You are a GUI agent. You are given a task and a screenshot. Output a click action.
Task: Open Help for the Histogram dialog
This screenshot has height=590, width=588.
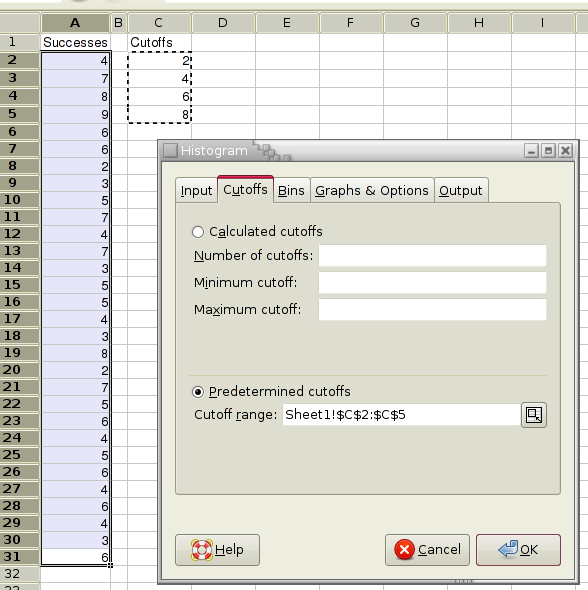[217, 550]
